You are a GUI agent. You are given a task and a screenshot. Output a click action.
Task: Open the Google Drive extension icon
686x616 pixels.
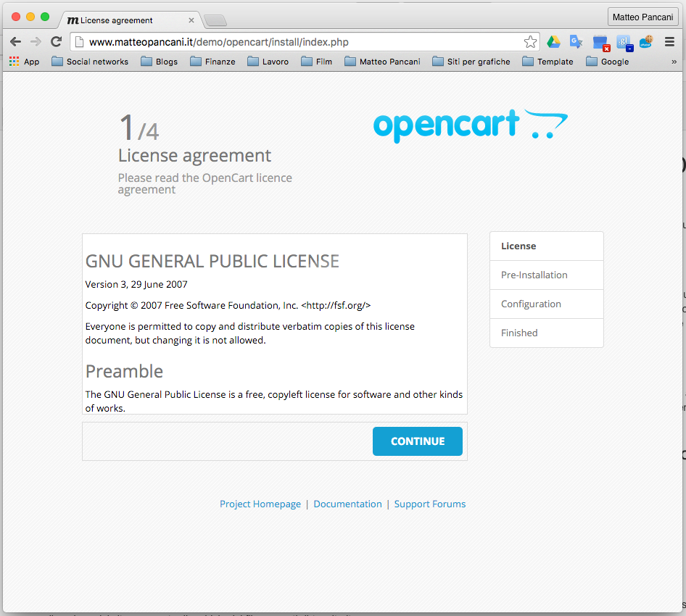point(553,42)
